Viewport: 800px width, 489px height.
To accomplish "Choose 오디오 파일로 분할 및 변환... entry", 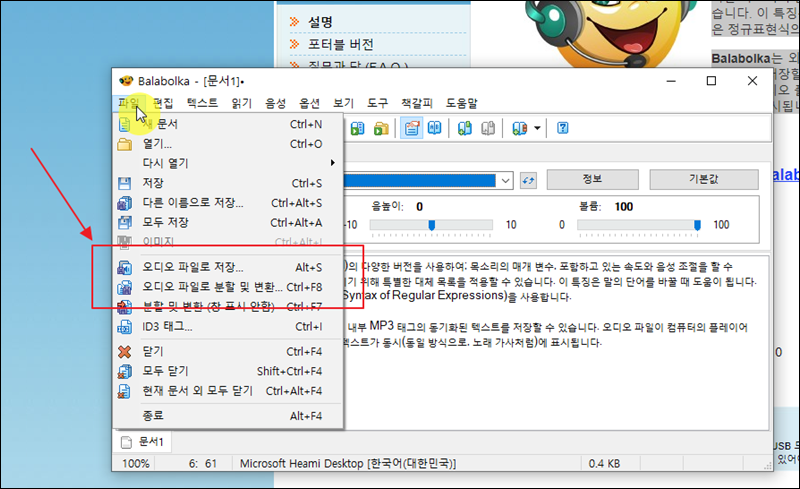I will [x=228, y=287].
